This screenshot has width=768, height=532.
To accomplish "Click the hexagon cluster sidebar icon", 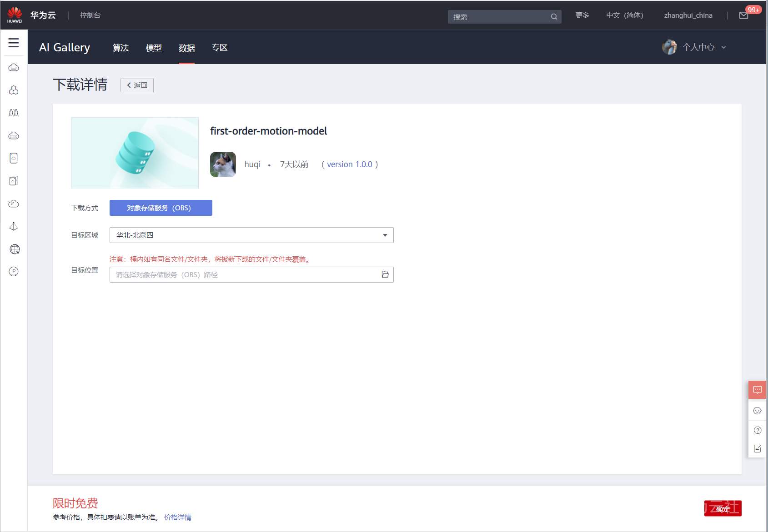I will [14, 90].
